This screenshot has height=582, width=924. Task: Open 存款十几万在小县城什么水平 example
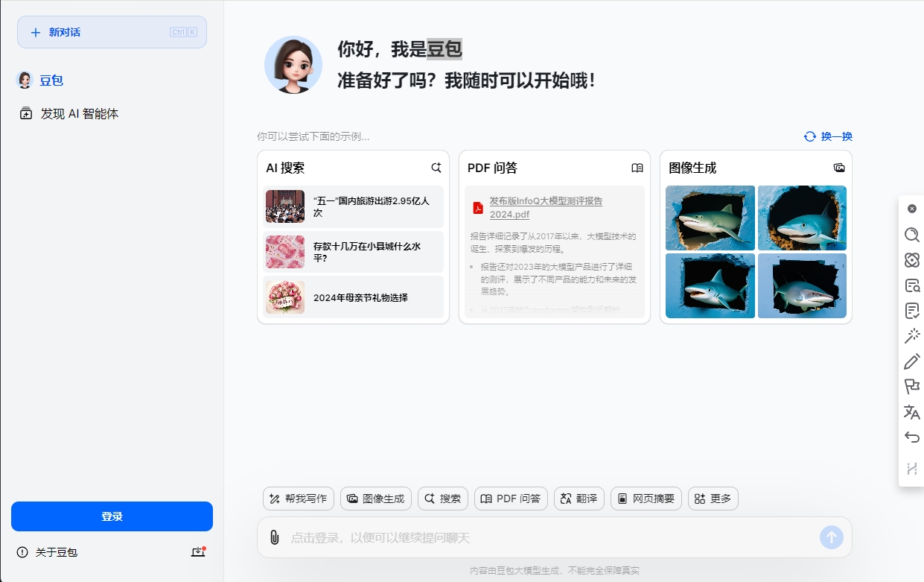(354, 252)
